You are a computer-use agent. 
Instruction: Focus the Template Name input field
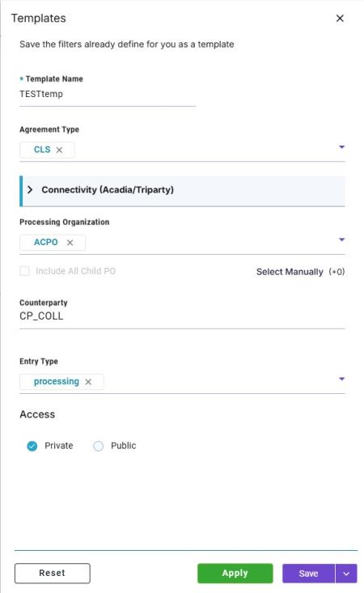108,94
